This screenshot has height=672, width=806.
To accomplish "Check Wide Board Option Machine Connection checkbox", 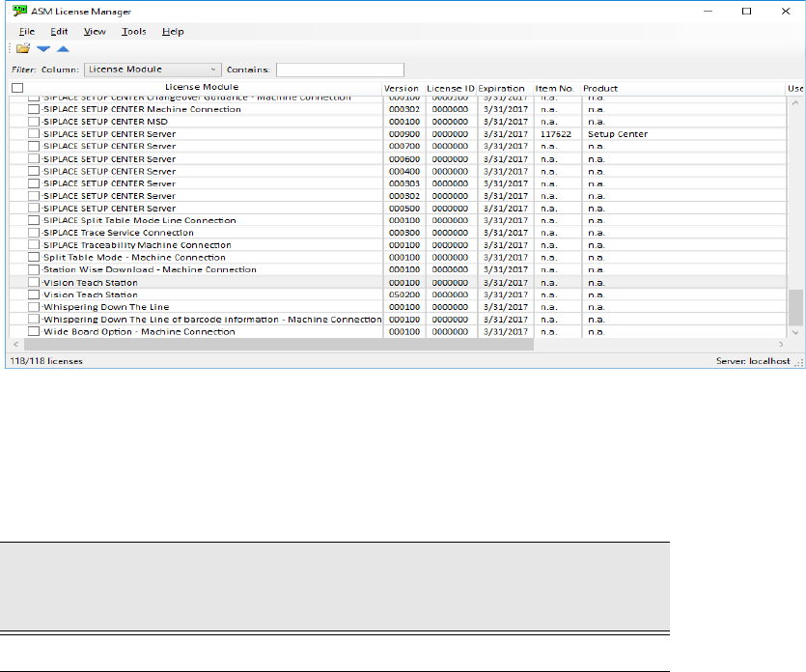I will click(x=34, y=331).
